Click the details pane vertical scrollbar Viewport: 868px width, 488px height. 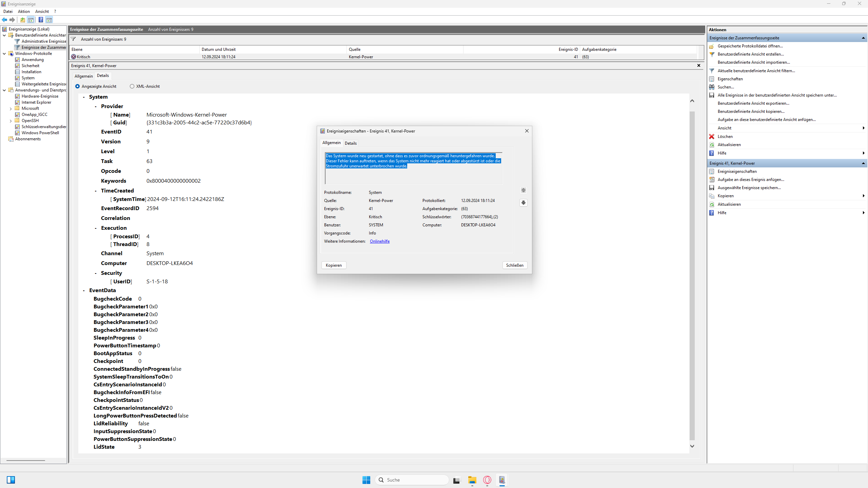(x=692, y=275)
